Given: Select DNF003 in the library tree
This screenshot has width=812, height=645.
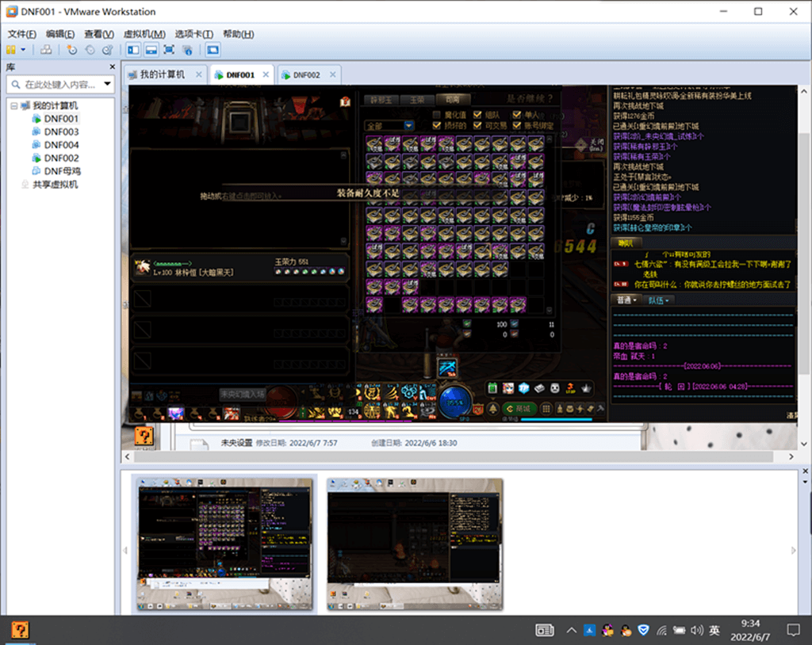Looking at the screenshot, I should 61,132.
